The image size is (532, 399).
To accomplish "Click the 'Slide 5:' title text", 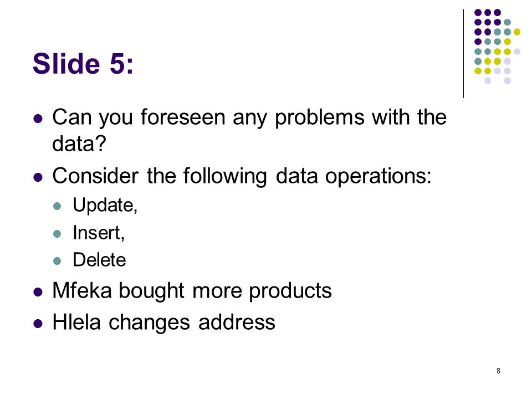I will click(x=83, y=64).
